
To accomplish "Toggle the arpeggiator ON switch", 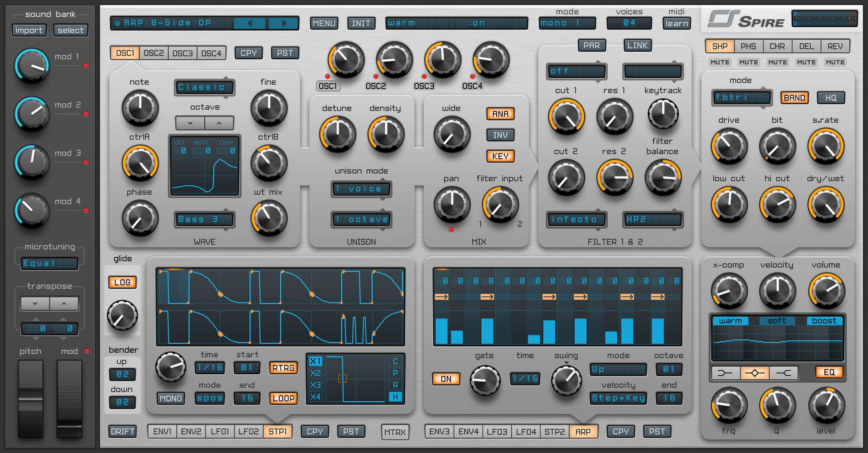I will point(445,379).
